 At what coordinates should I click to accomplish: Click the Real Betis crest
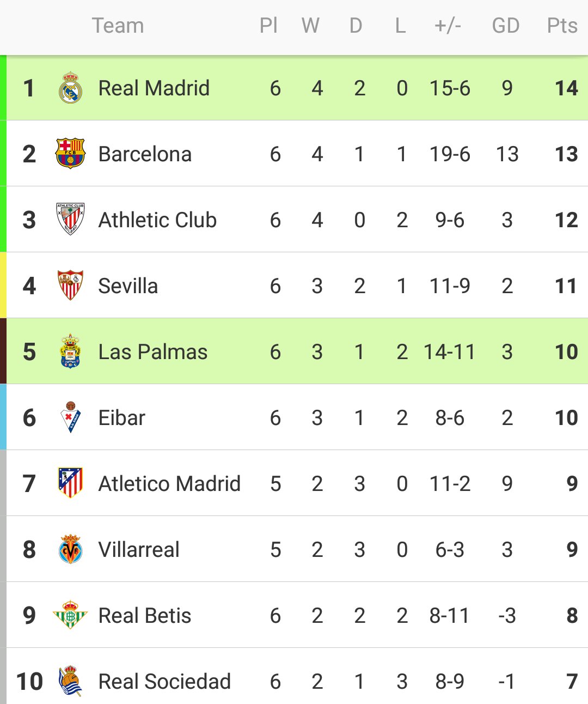[x=70, y=615]
